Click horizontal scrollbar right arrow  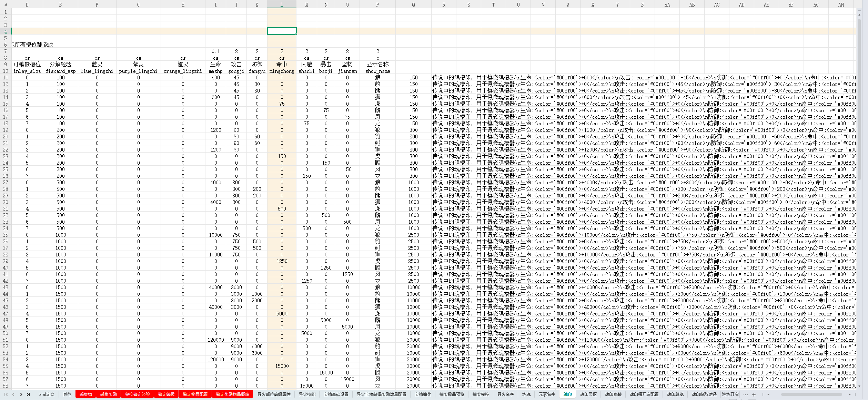point(849,394)
